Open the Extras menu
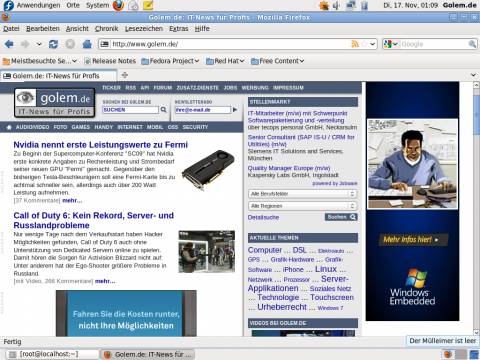480x360 pixels. click(x=179, y=29)
